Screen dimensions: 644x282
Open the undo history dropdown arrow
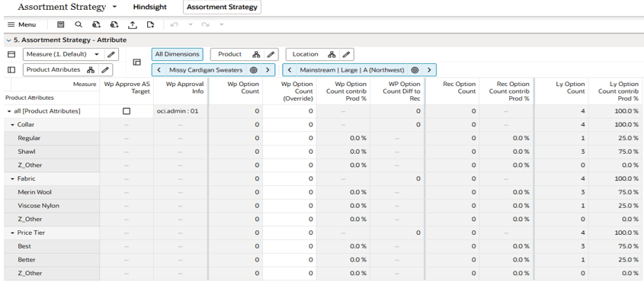click(191, 24)
